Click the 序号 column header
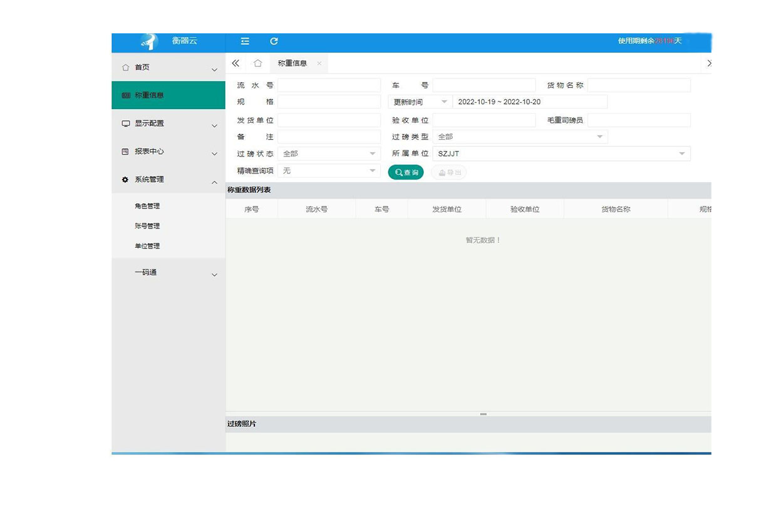The height and width of the screenshot is (532, 766). tap(252, 210)
